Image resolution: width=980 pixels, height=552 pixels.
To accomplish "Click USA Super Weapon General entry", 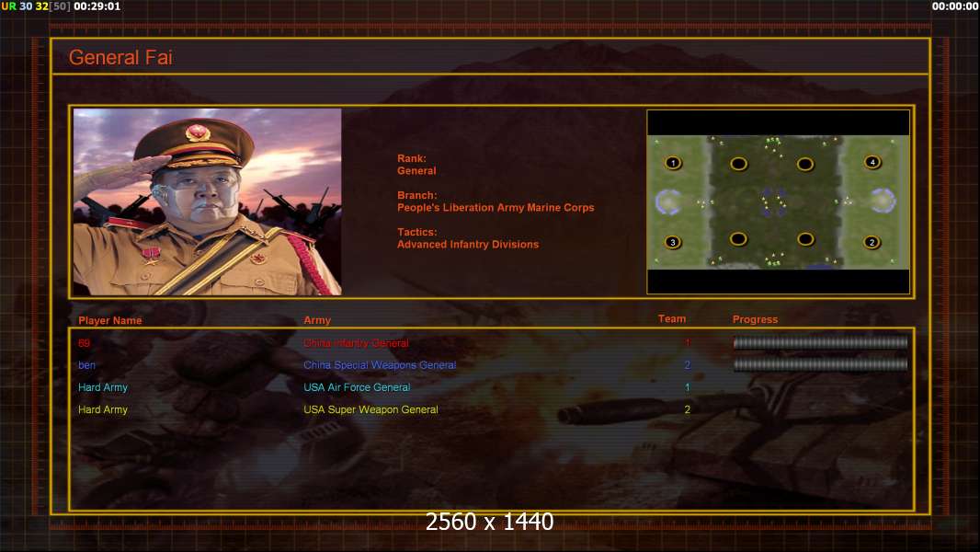I will click(370, 409).
